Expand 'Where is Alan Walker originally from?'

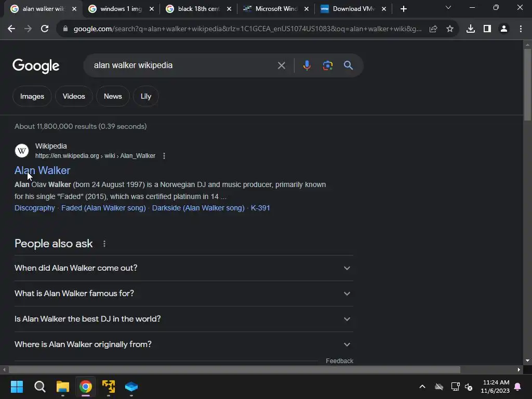(183, 344)
